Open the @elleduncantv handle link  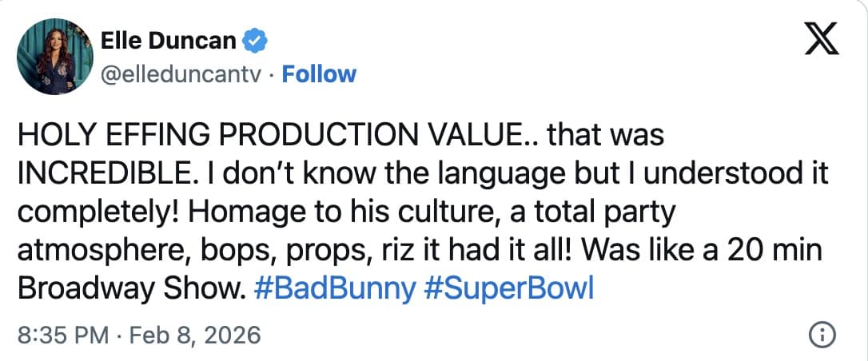(x=185, y=74)
